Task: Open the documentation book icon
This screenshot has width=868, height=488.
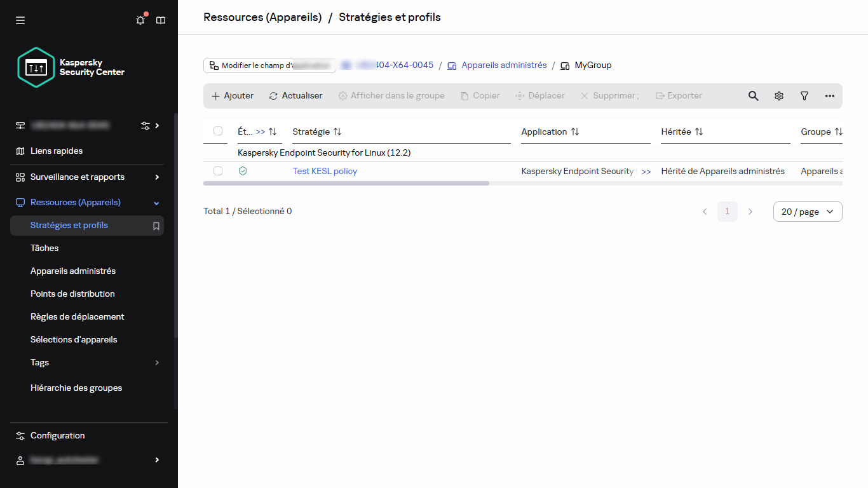Action: pos(161,20)
